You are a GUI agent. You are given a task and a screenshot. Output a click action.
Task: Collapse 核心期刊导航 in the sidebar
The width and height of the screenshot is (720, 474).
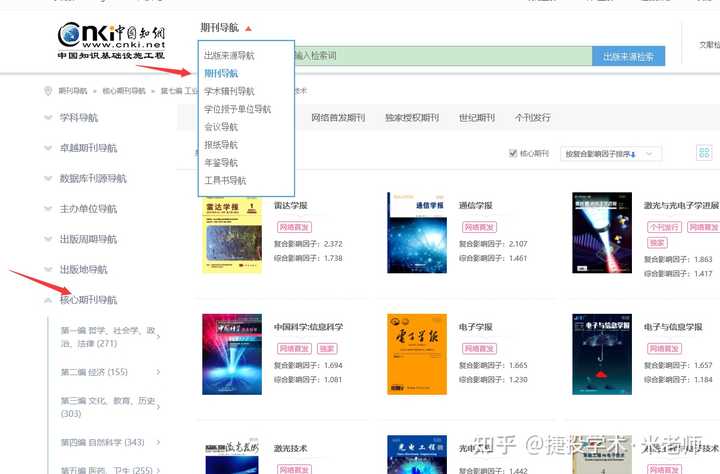point(88,300)
